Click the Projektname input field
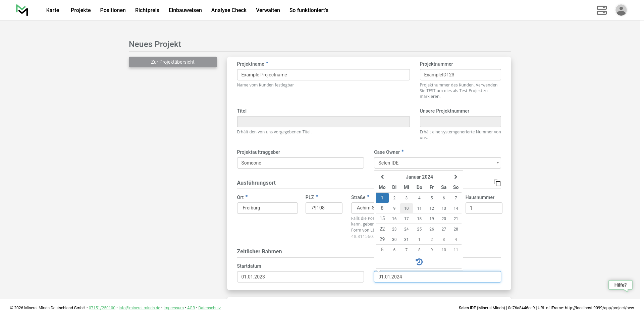644x316 pixels. click(x=323, y=75)
